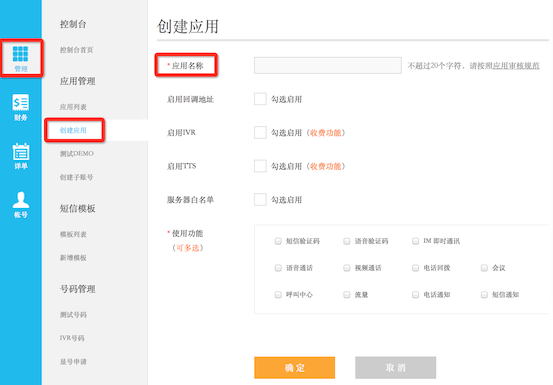553x385 pixels.
Task: Open 测试DEMO menu item
Action: click(x=77, y=153)
